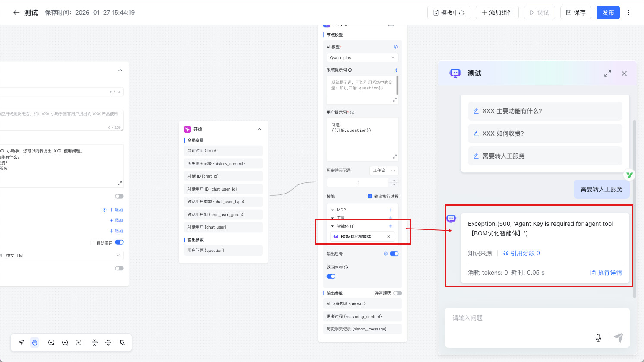644x362 pixels.
Task: Select the hand pan tool
Action: 35,343
